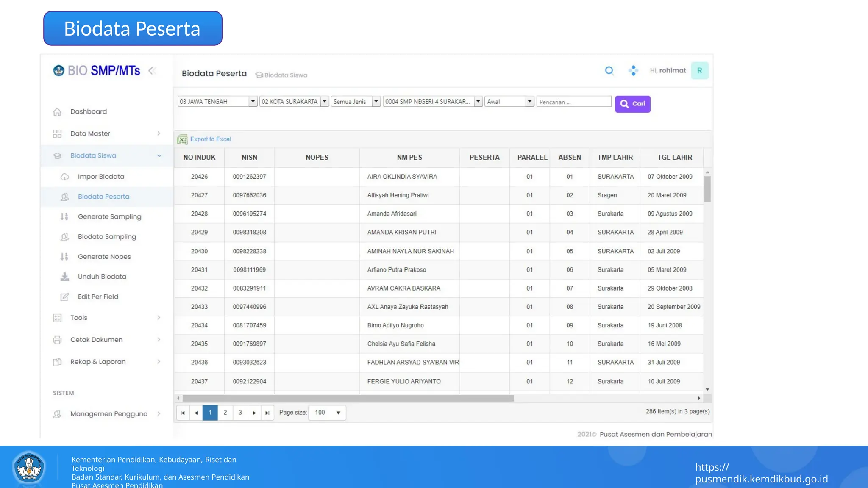
Task: Open the Page size 100 dropdown
Action: (x=338, y=413)
